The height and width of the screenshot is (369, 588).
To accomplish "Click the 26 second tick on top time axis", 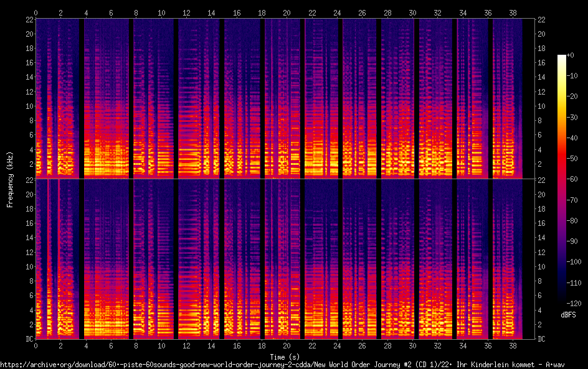I will (x=362, y=12).
